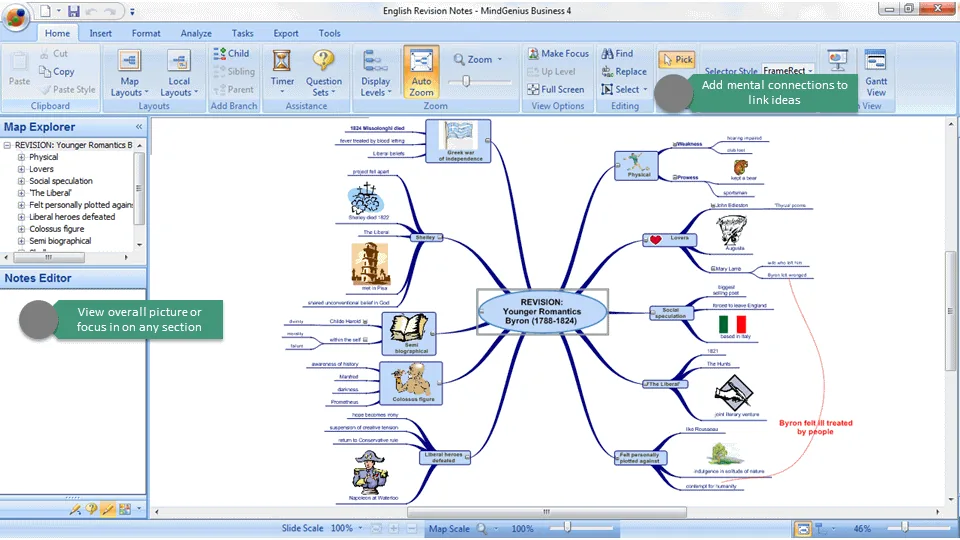This screenshot has width=960, height=540.
Task: Toggle Full Screen view option
Action: coord(556,89)
